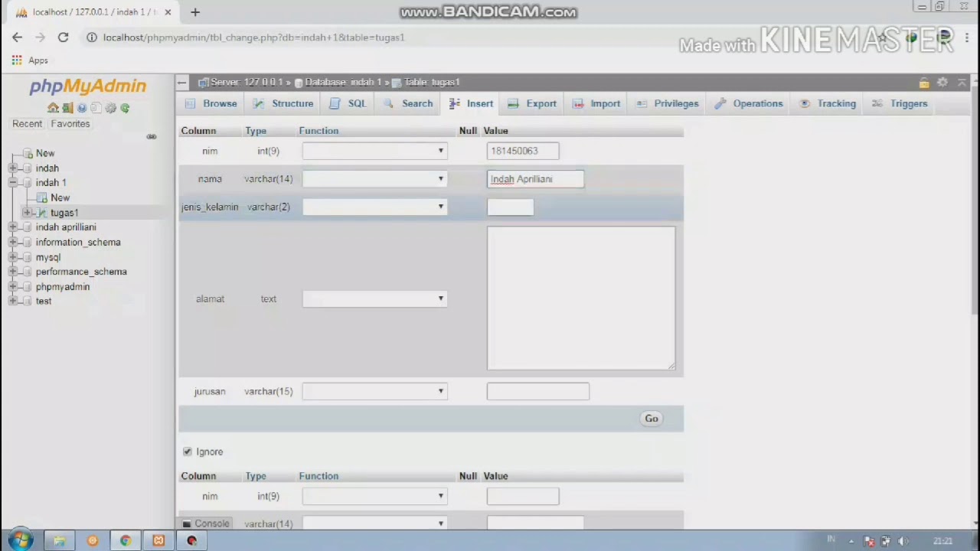Click the log out (exit door) icon
This screenshot has height=551, width=980.
coord(67,108)
